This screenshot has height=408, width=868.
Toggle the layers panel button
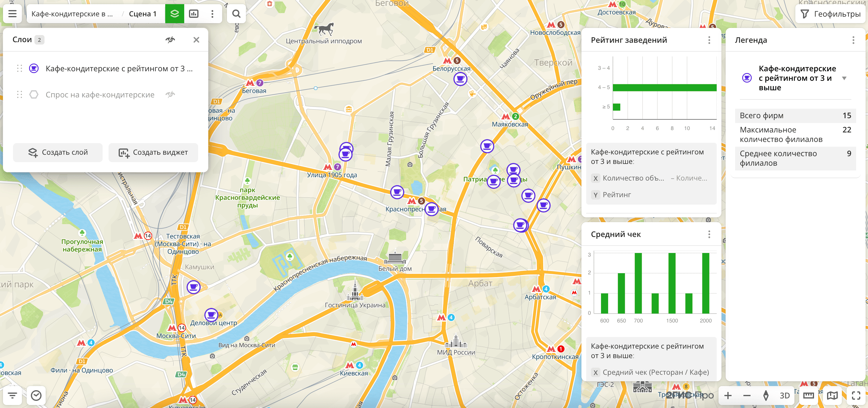click(174, 14)
